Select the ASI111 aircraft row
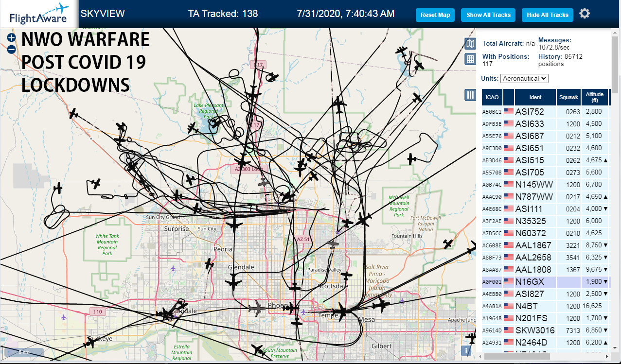 pos(546,208)
